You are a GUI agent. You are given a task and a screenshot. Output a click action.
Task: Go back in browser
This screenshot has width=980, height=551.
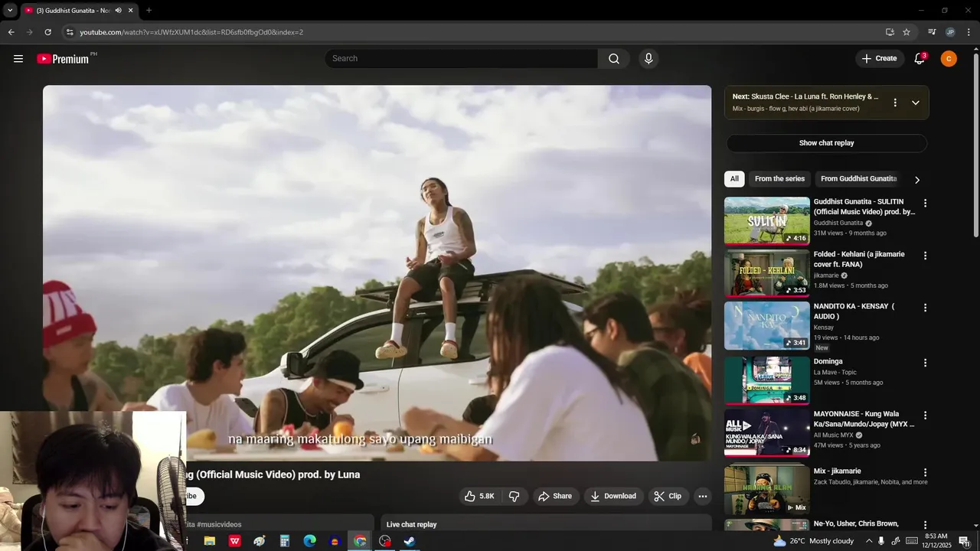(x=11, y=32)
